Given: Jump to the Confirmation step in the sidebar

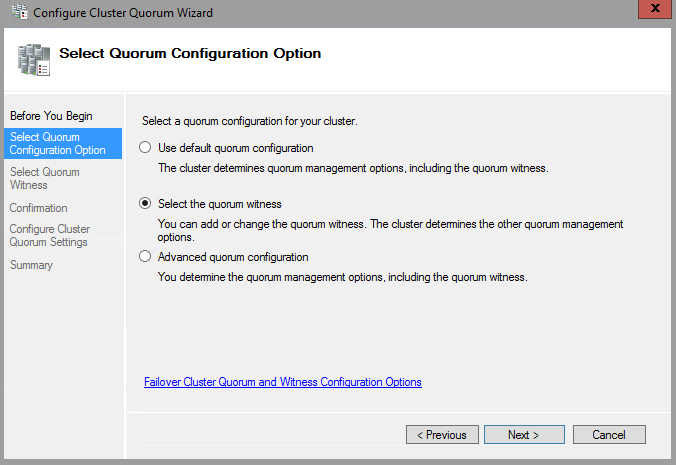Looking at the screenshot, I should pos(39,208).
